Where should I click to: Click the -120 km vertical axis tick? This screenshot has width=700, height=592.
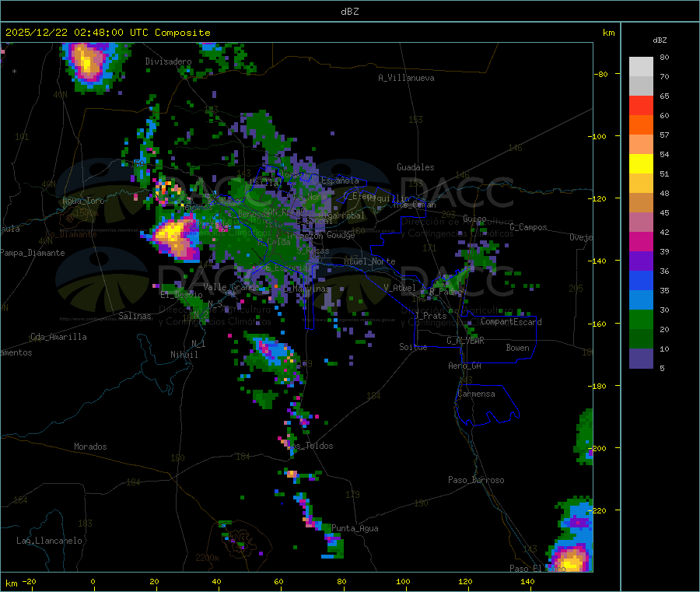(600, 198)
